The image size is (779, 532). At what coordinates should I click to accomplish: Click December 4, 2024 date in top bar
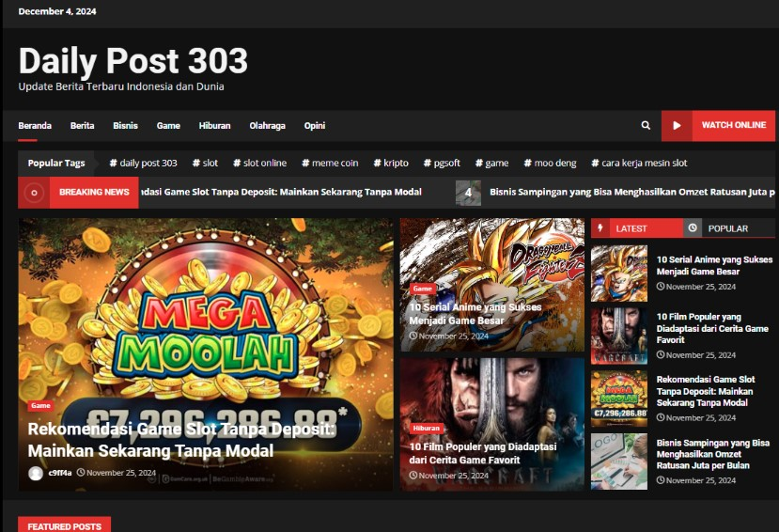[57, 11]
